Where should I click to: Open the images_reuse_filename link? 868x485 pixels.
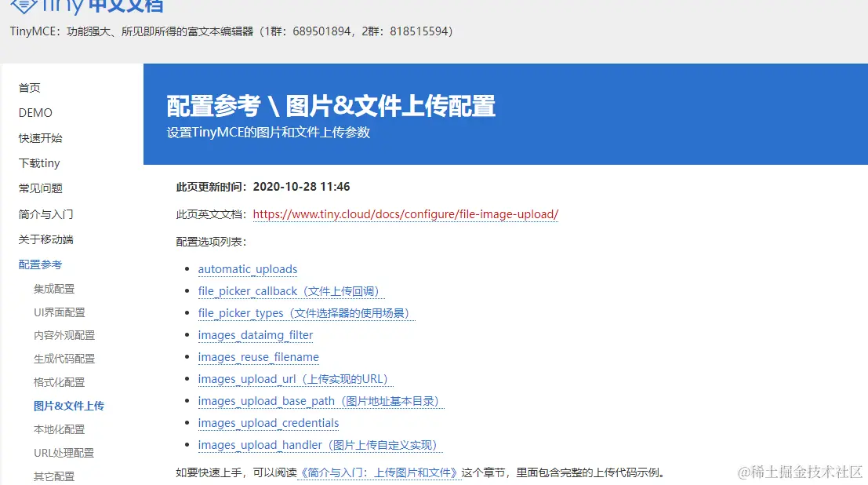tap(259, 357)
